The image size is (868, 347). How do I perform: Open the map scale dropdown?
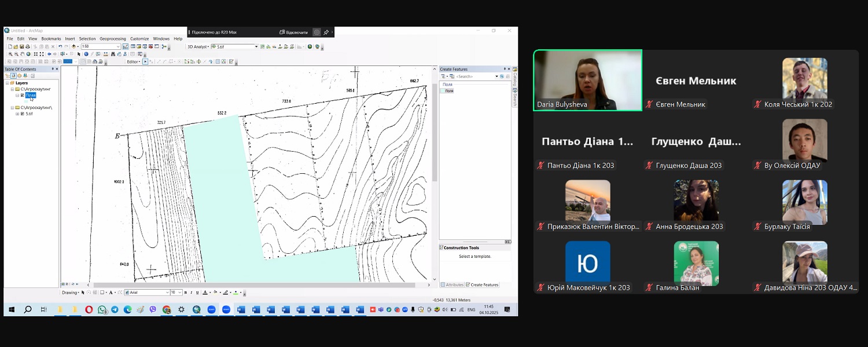[x=118, y=46]
